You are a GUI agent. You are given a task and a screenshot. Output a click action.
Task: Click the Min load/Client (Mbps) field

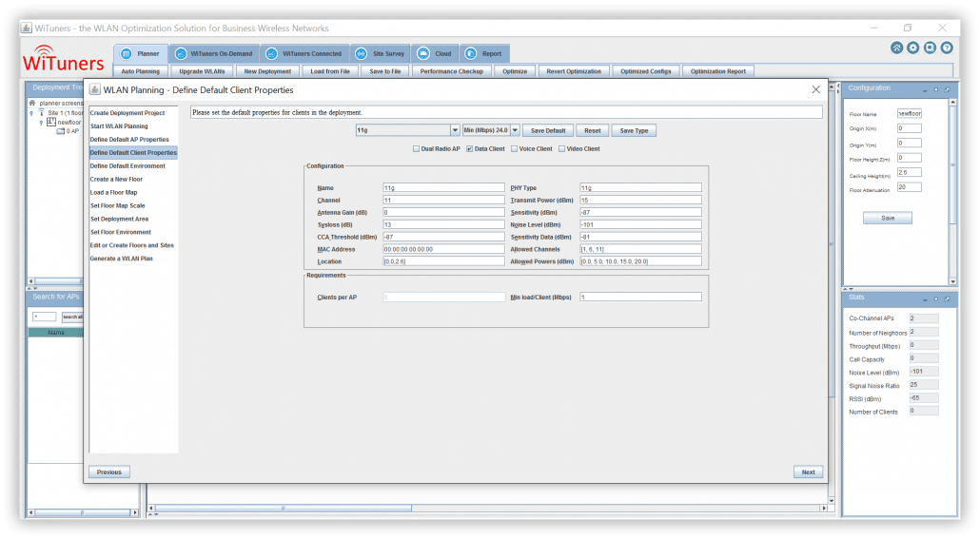point(640,298)
